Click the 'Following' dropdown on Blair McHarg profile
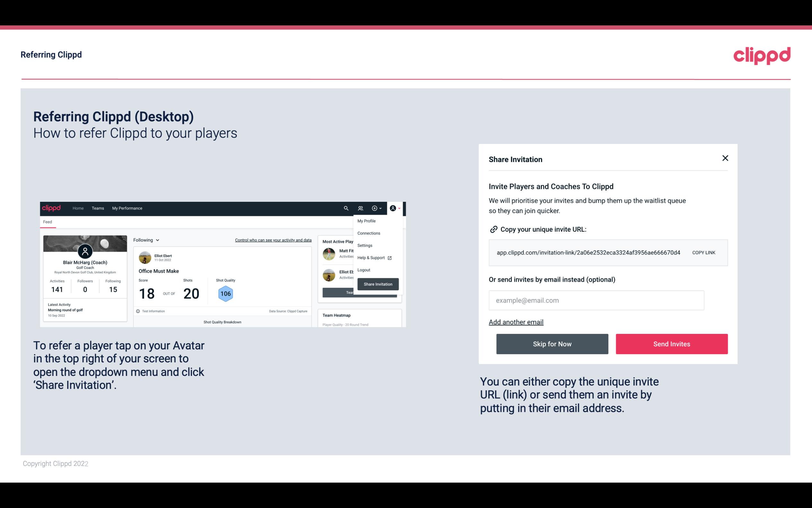This screenshot has height=508, width=812. pos(145,239)
